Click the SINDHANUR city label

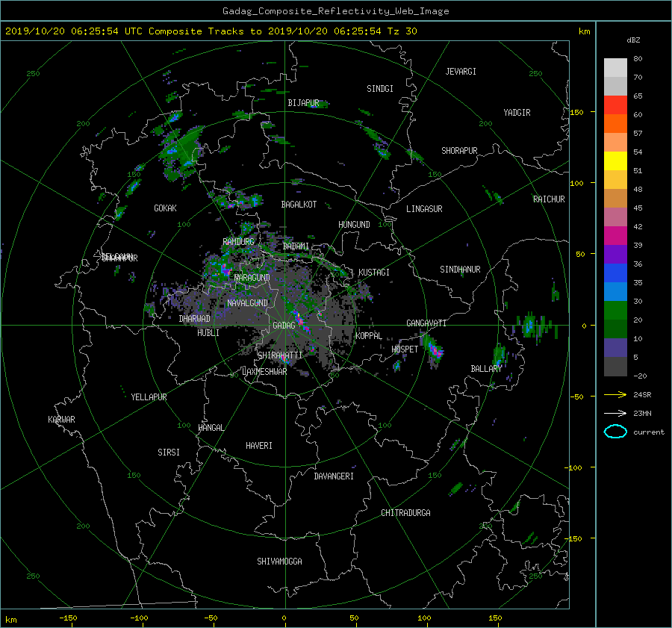460,270
